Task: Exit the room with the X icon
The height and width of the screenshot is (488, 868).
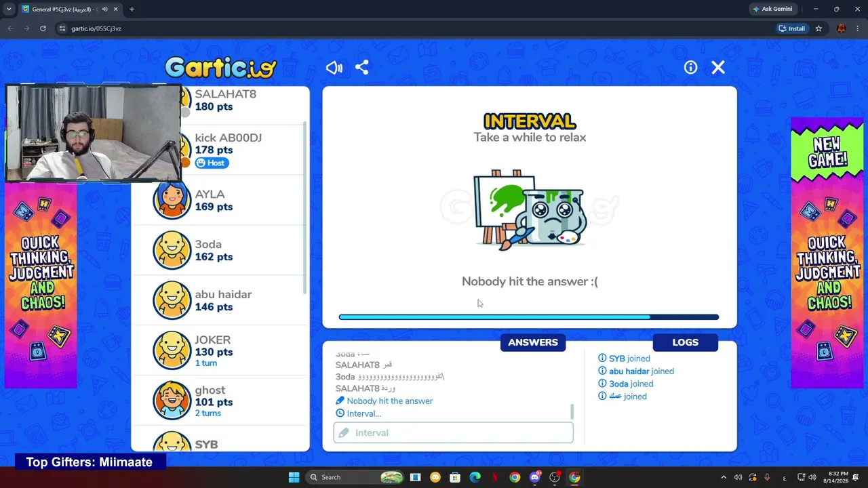Action: tap(718, 67)
